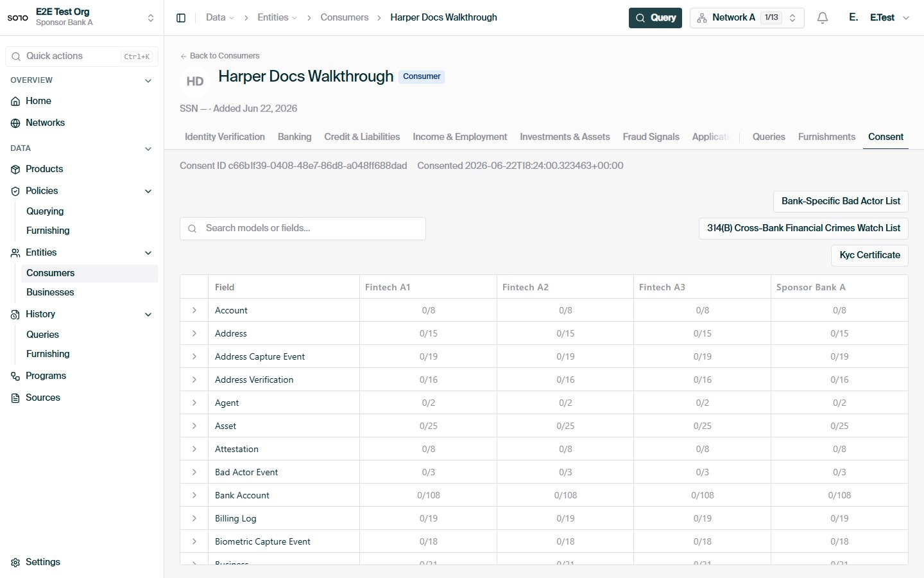The image size is (924, 578).
Task: Focus the Quick actions search field
Action: tap(81, 57)
